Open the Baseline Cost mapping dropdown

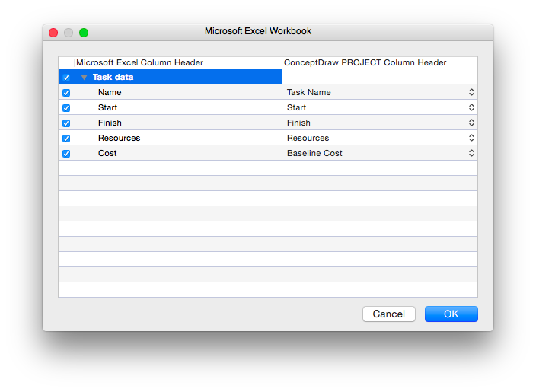pyautogui.click(x=471, y=153)
